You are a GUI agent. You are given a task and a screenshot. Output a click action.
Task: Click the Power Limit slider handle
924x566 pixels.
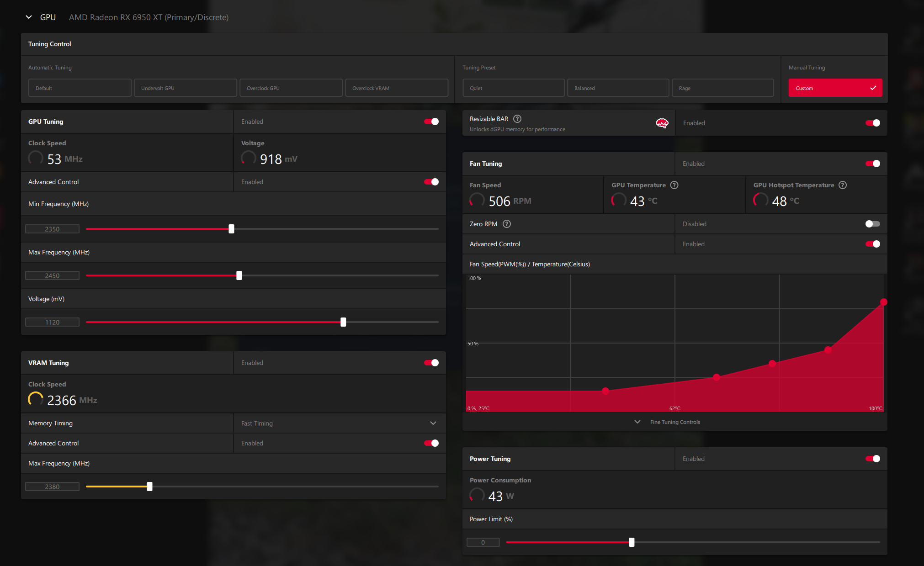coord(632,542)
